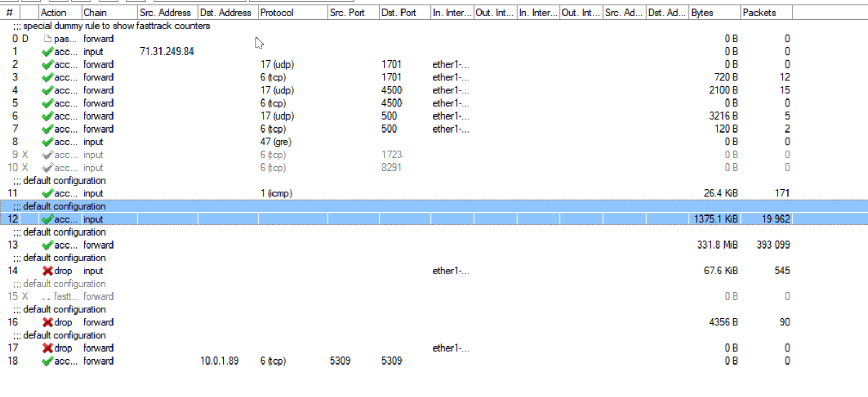
Task: Click the 393 099 packets value
Action: click(x=773, y=245)
